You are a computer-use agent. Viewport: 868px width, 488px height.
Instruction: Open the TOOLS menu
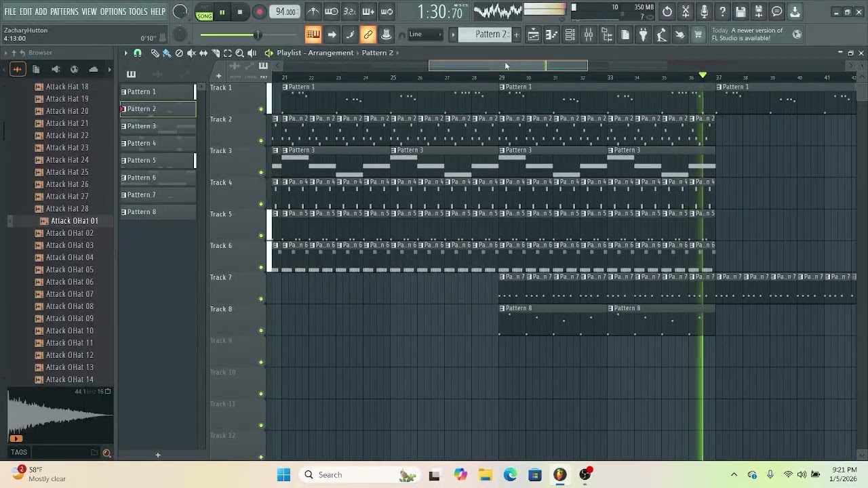138,12
